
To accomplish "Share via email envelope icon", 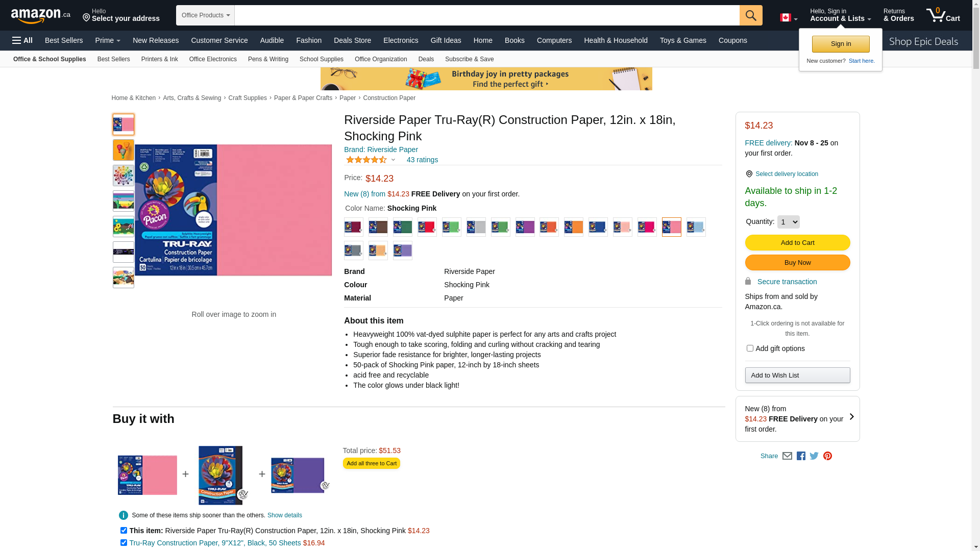I will tap(787, 456).
